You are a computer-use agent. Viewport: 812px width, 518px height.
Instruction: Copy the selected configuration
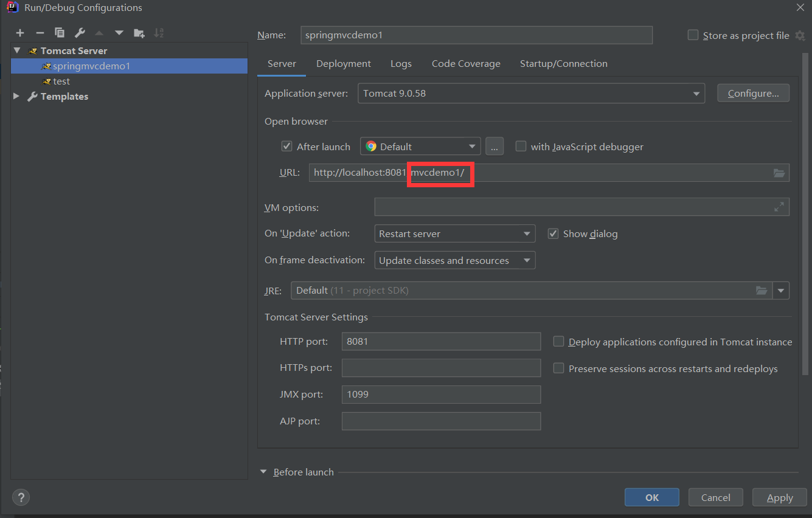pos(60,33)
